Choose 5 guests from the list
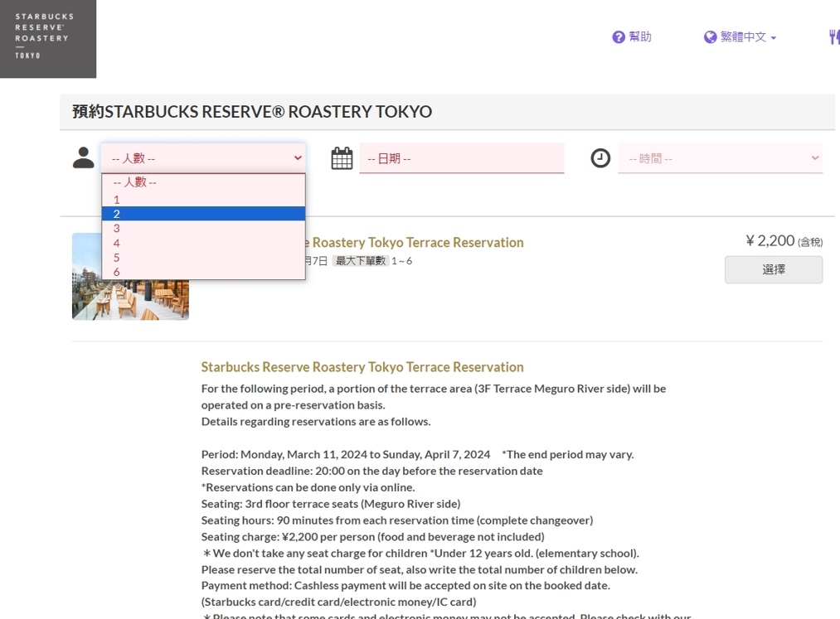 pyautogui.click(x=203, y=257)
